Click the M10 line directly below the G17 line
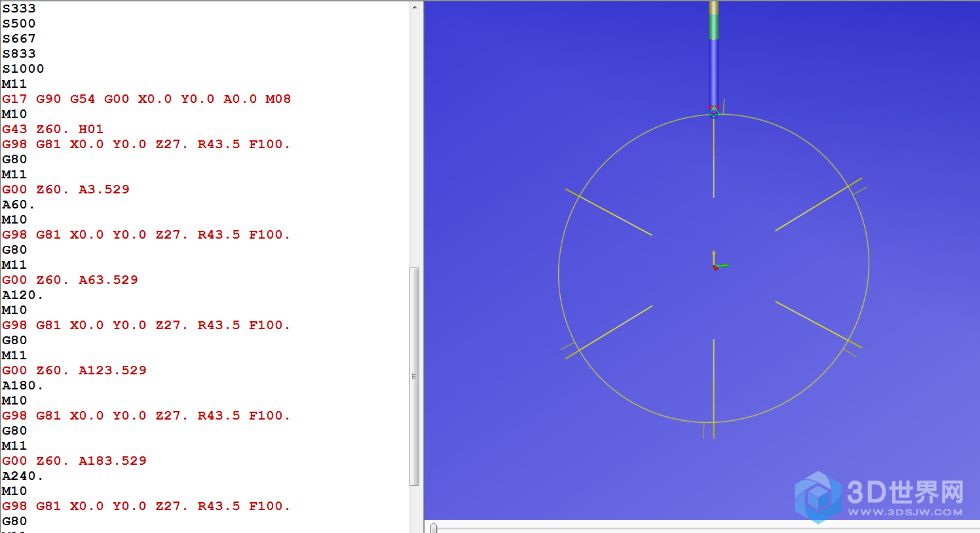Viewport: 980px width, 533px height. [14, 114]
